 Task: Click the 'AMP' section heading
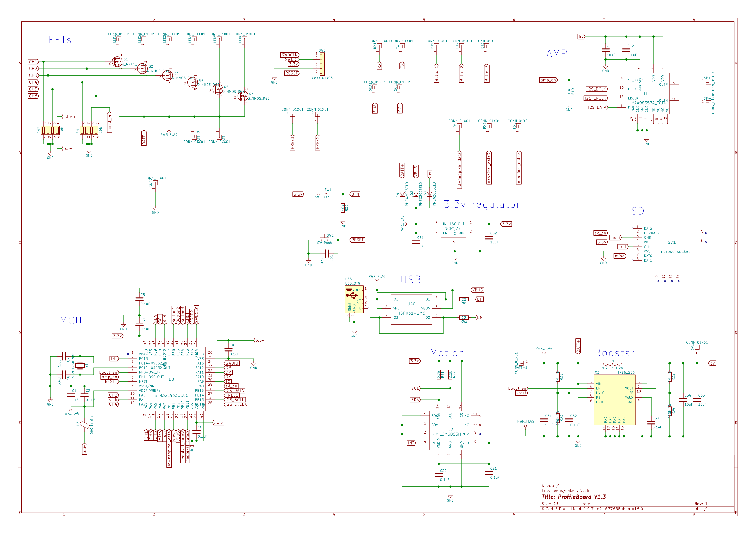point(556,53)
